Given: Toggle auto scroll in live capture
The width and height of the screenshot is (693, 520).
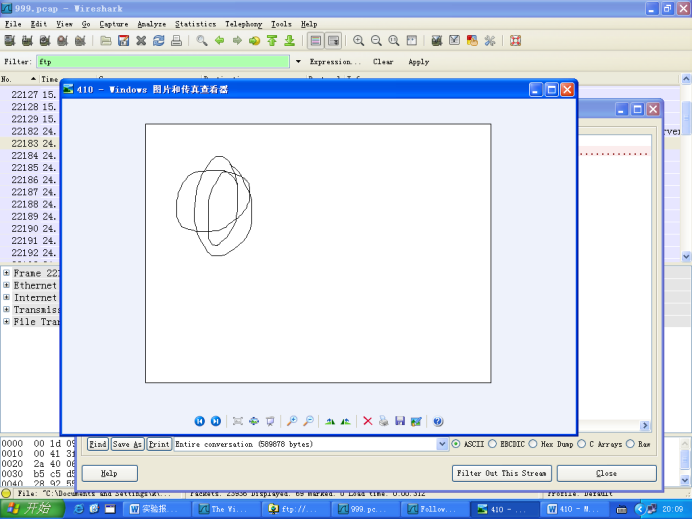Looking at the screenshot, I should (x=333, y=41).
